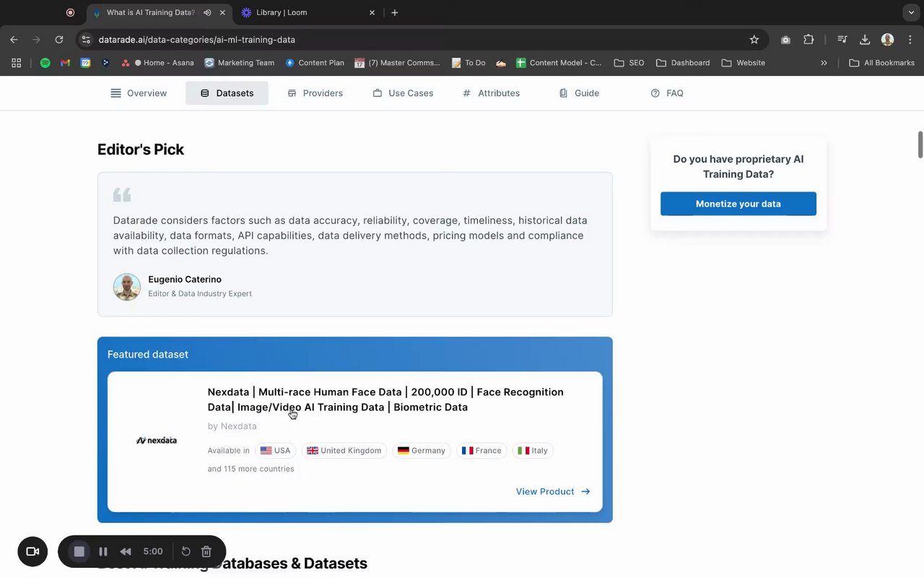Open the All Bookmarks folder
The height and width of the screenshot is (578, 924).
point(882,63)
